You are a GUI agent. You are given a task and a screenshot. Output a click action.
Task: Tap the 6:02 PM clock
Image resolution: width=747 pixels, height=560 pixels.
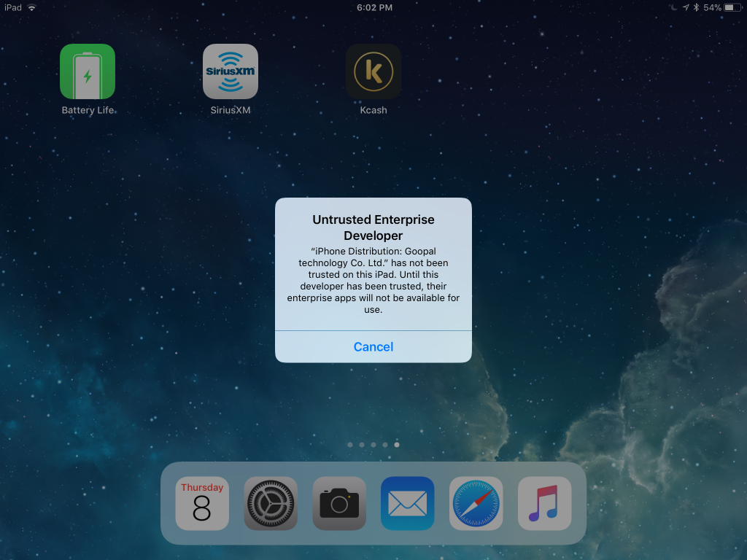(374, 7)
